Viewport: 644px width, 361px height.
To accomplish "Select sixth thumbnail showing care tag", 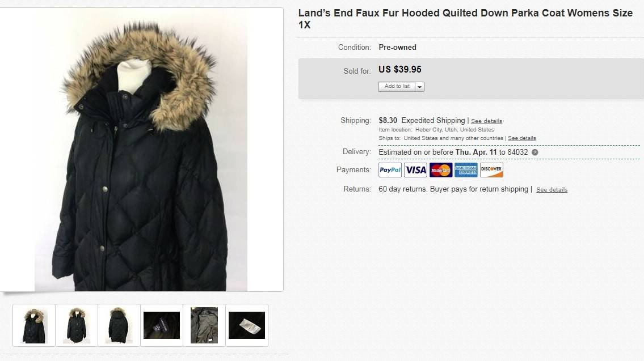I will (x=247, y=325).
